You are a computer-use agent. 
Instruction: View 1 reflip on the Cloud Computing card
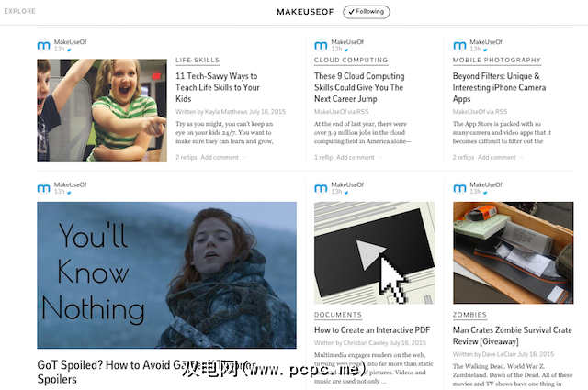pyautogui.click(x=323, y=157)
